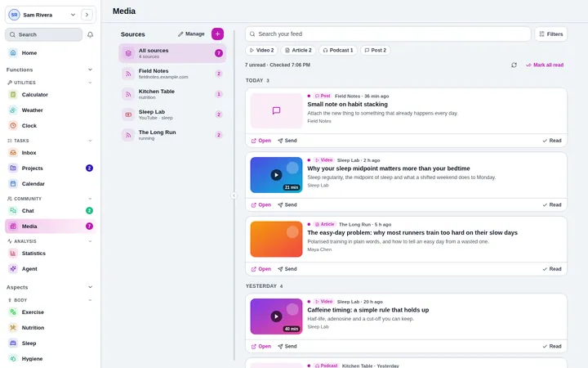Select the Sleep Lab YouTube source
This screenshot has width=588, height=368.
[172, 114]
